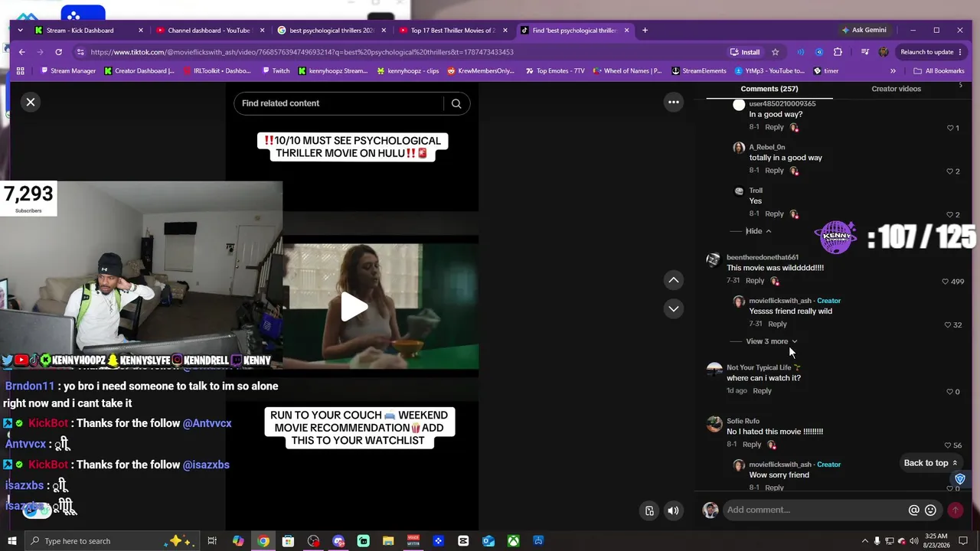Screen dimensions: 980x551
Task: Open the emoji picker in comment box
Action: click(930, 510)
